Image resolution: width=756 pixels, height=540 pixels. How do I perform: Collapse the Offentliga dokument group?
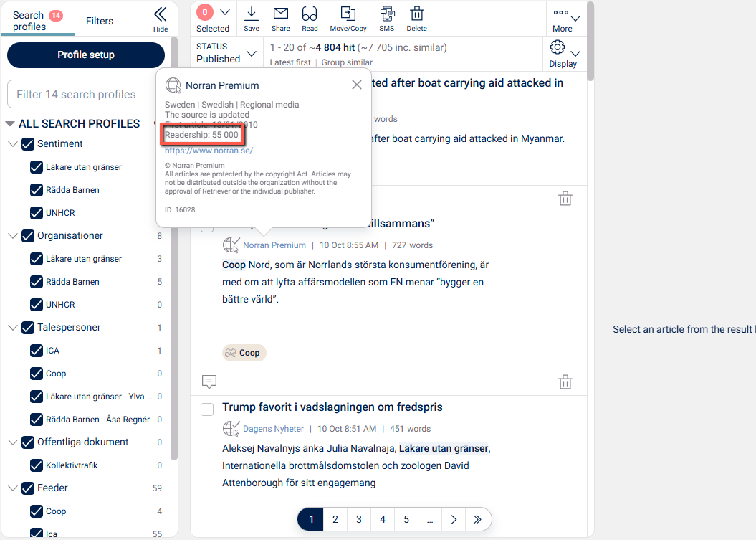tap(13, 442)
